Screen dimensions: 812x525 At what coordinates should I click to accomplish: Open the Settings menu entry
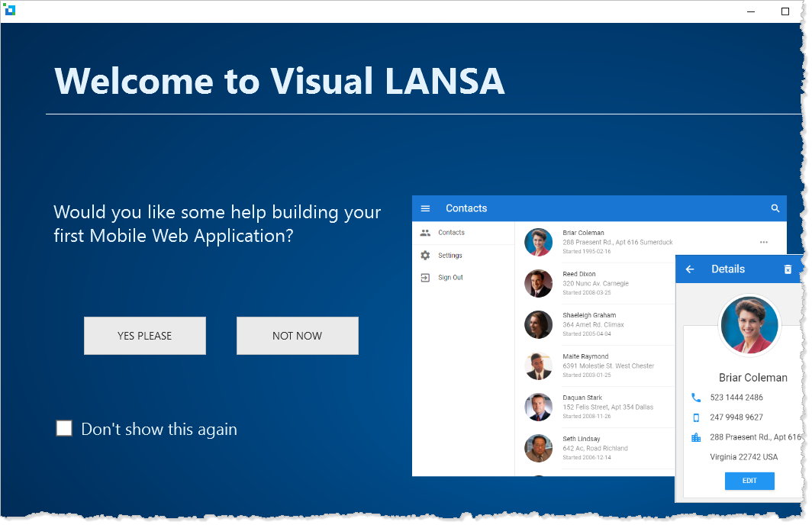(450, 256)
